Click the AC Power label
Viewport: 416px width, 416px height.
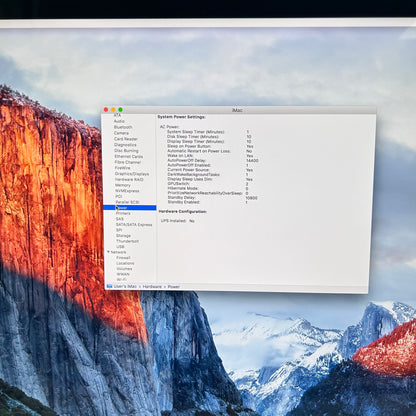click(x=169, y=127)
